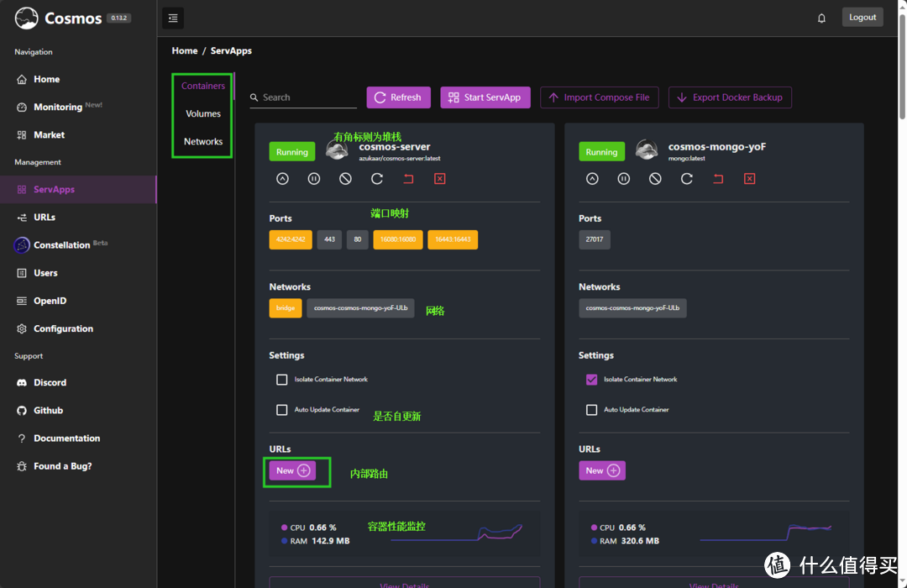This screenshot has width=907, height=588.
Task: Restart the cosmos-mongo-yoF container
Action: 687,179
